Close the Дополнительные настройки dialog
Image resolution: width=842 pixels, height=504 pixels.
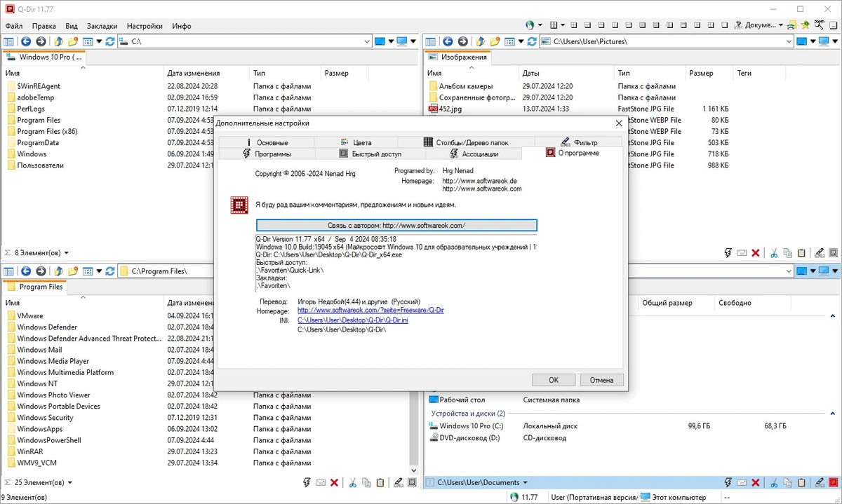(618, 123)
